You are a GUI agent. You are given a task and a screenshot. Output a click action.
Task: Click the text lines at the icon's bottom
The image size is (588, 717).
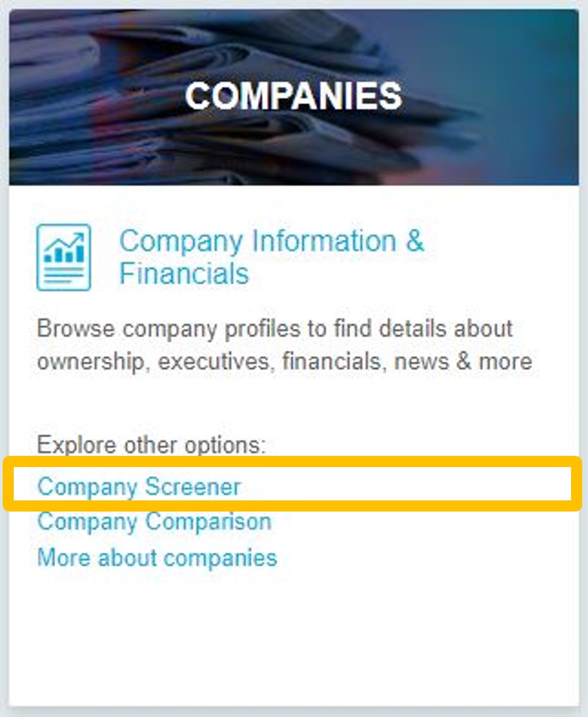pyautogui.click(x=64, y=275)
